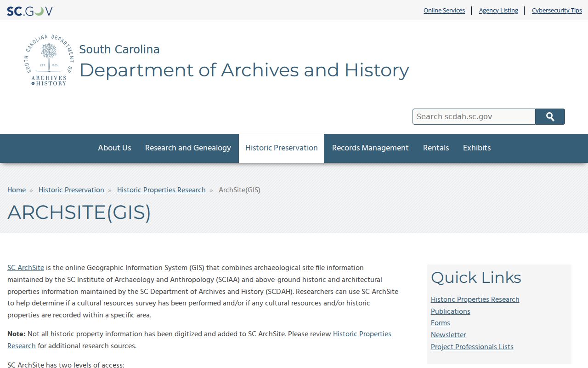Viewport: 588px width, 368px height.
Task: Open the Records Management menu
Action: 370,148
